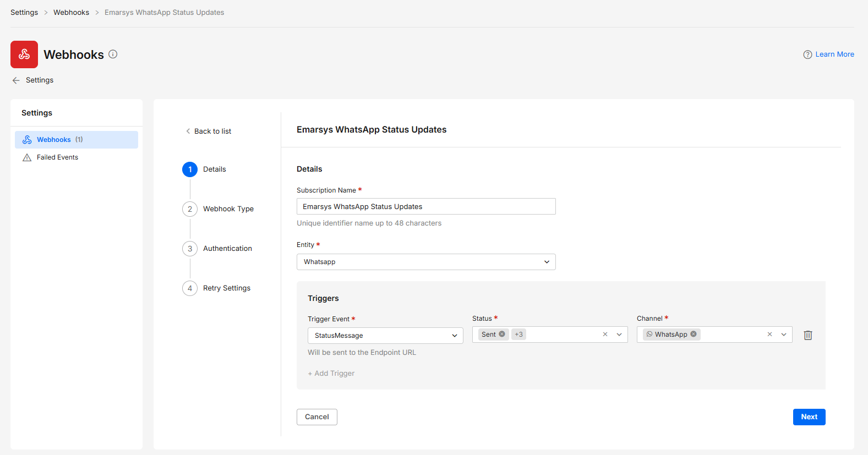Click the Details step label
This screenshot has width=868, height=455.
point(215,169)
